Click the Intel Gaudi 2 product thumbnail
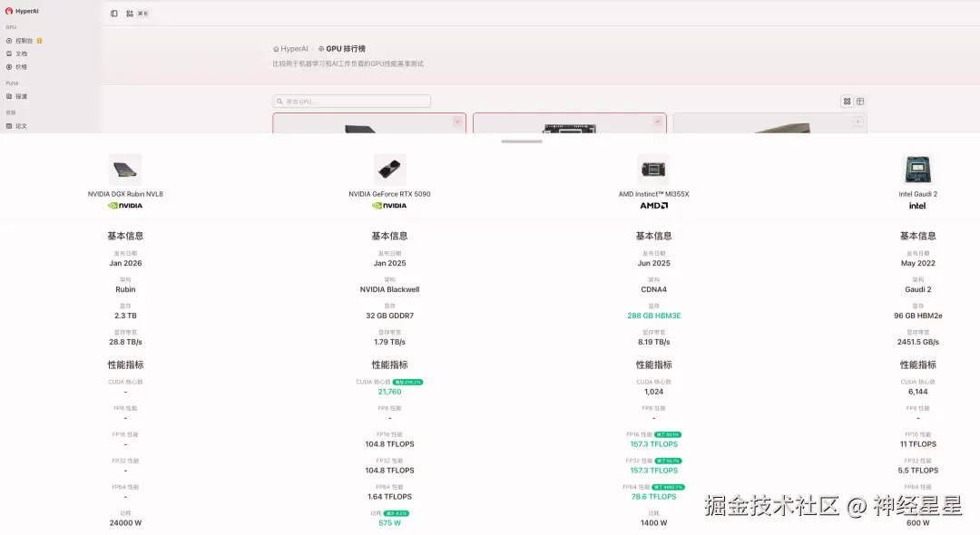Image resolution: width=980 pixels, height=535 pixels. 917,169
